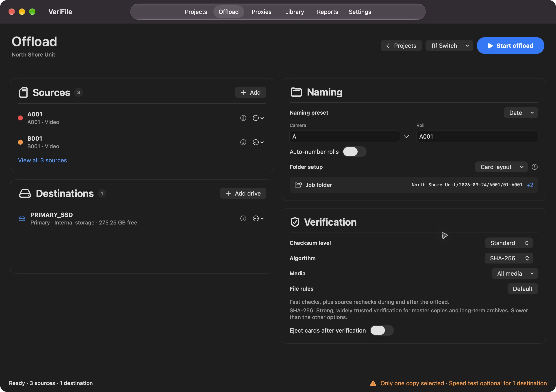Screen dimensions: 556x392
Task: Show info for PRIMARY_SSD drive
Action: click(243, 218)
